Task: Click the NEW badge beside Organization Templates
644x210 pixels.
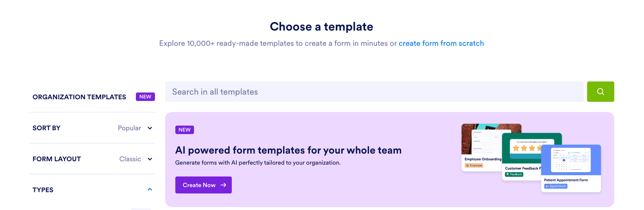Action: coord(145,97)
